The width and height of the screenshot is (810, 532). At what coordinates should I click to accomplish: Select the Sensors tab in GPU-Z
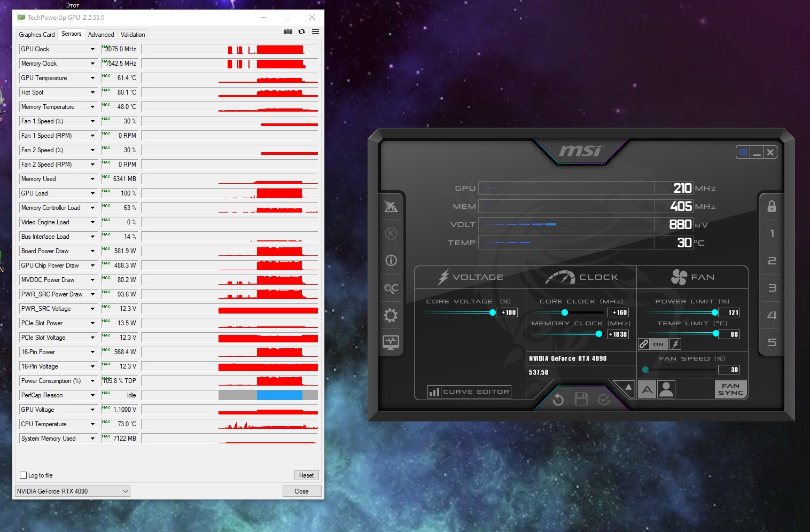[72, 34]
